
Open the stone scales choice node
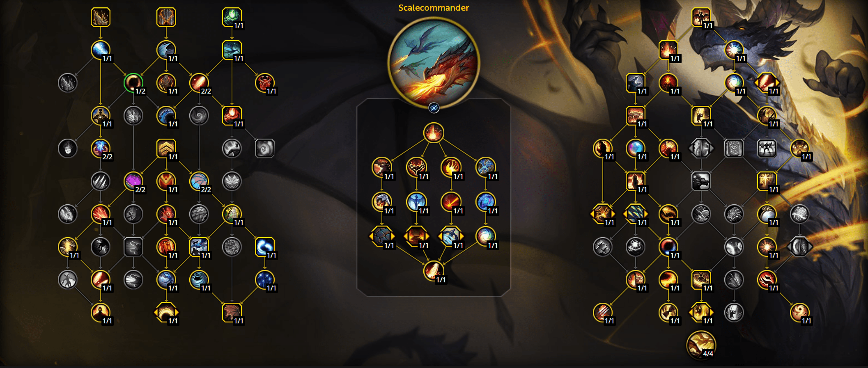tap(382, 236)
